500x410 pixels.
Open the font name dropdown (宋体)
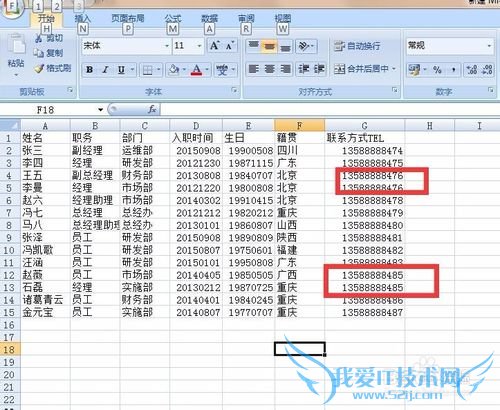[167, 46]
